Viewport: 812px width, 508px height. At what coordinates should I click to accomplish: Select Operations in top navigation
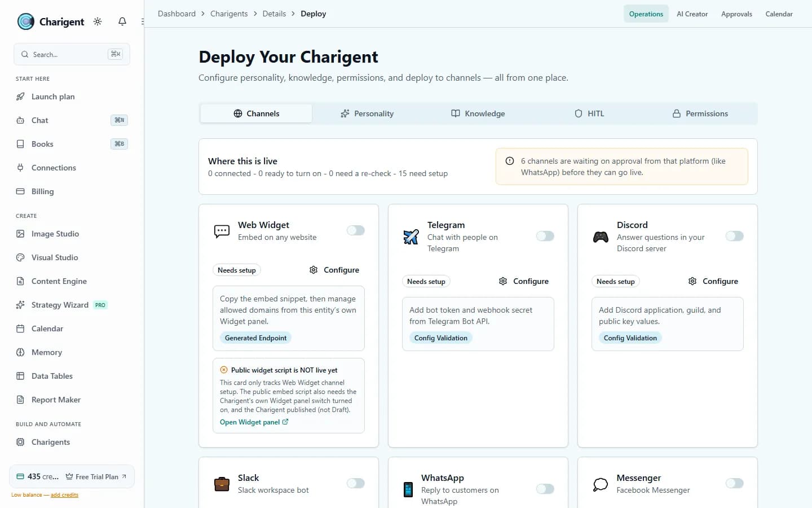tap(646, 14)
